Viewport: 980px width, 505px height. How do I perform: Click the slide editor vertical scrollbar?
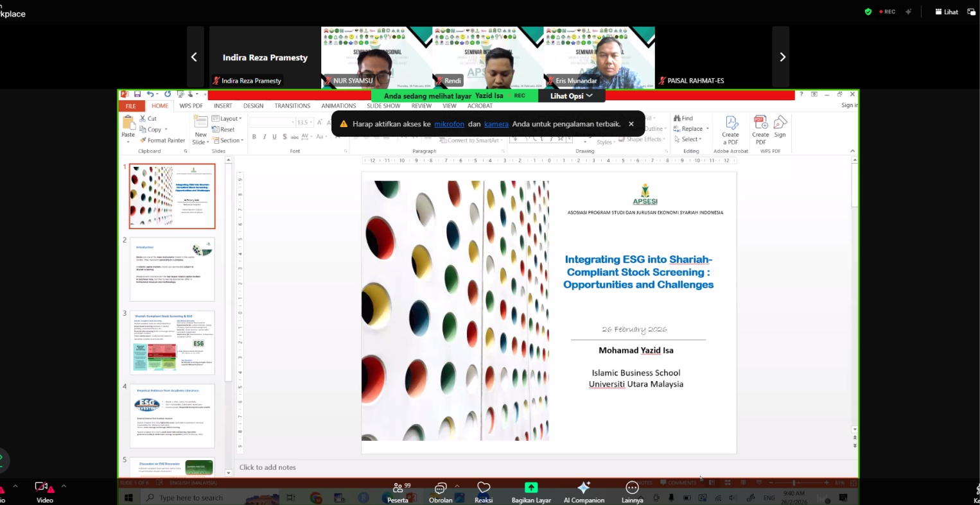click(854, 295)
